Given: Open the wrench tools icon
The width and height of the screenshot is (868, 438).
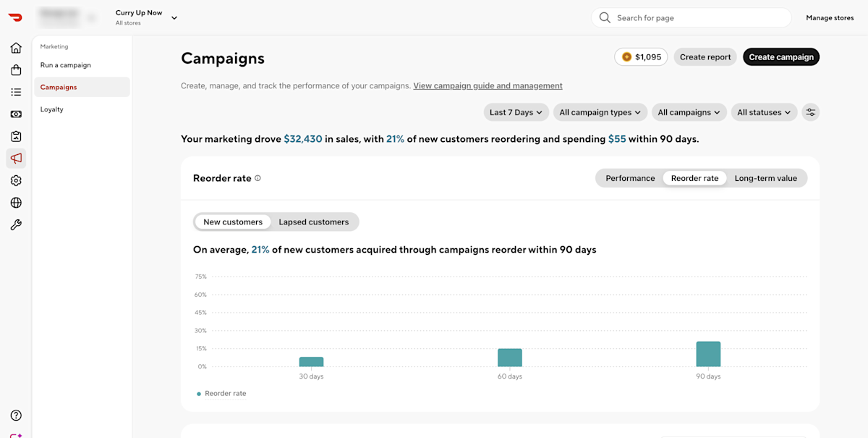Looking at the screenshot, I should 16,224.
